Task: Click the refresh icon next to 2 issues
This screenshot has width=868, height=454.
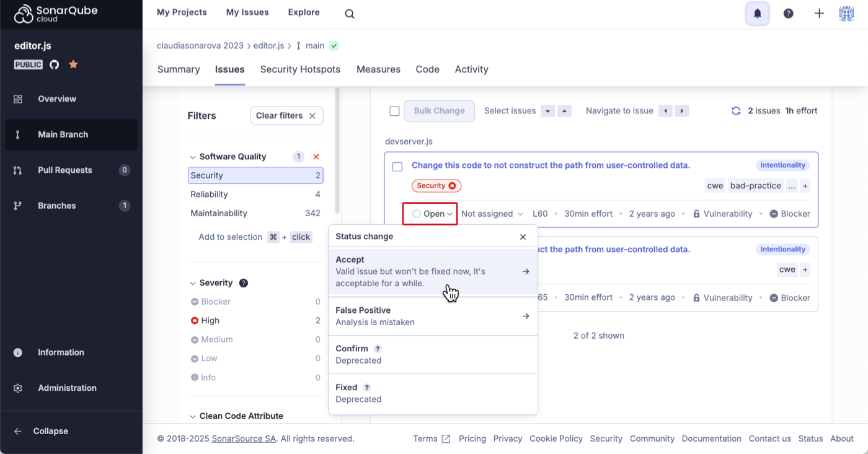Action: coord(735,110)
